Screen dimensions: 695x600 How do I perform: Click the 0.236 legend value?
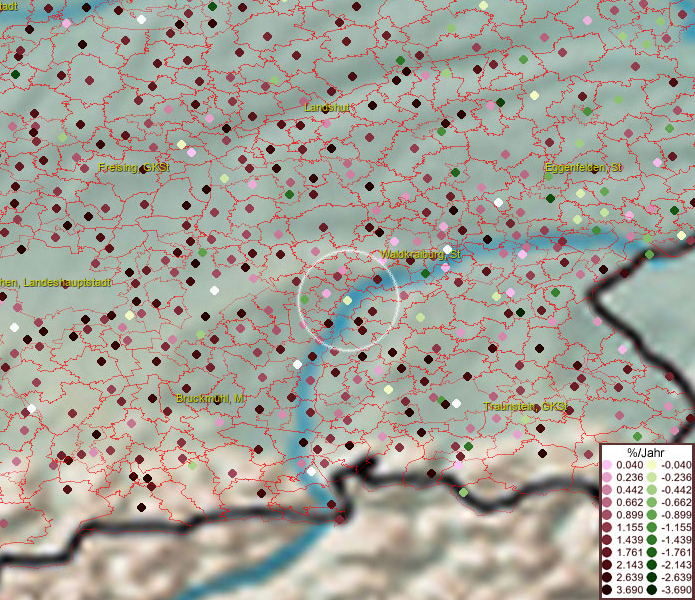pos(629,477)
